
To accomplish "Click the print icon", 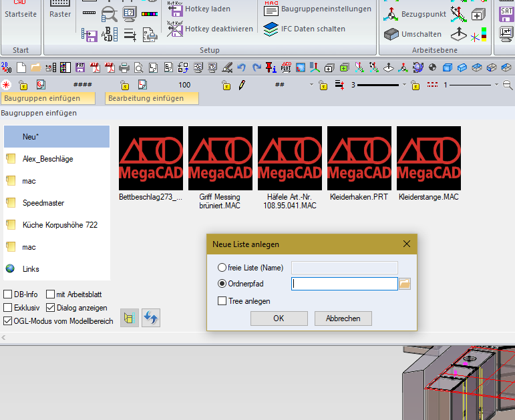I will point(124,67).
